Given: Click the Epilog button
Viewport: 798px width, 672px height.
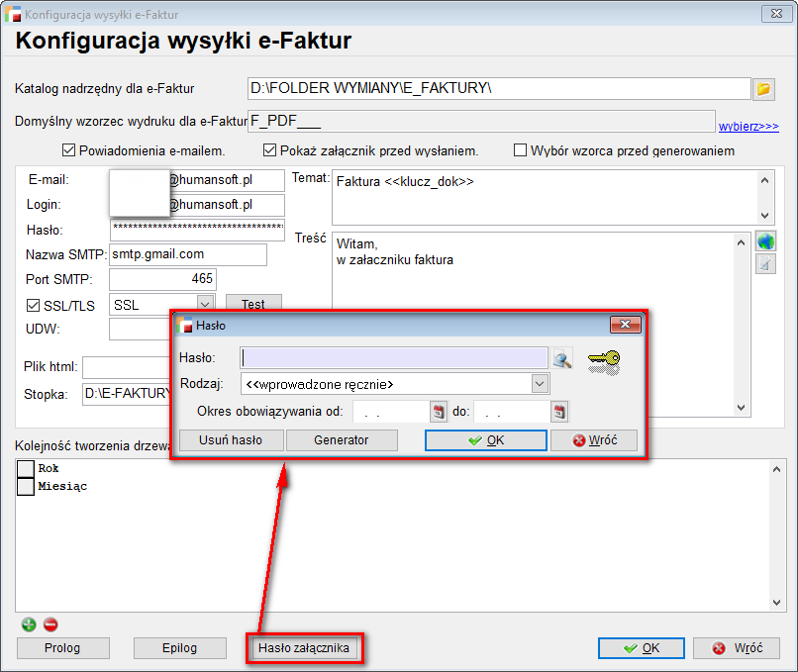Looking at the screenshot, I should click(x=180, y=648).
